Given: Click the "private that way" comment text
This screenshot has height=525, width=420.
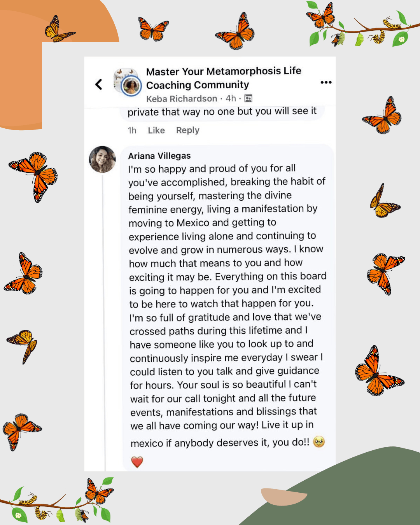Looking at the screenshot, I should [x=222, y=112].
